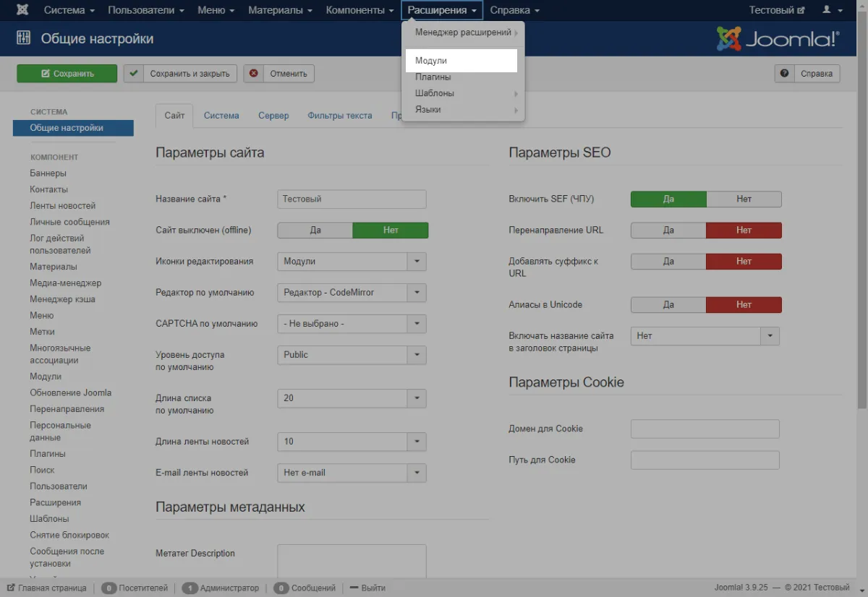Open the Пользователи top menu
Image resolution: width=868 pixels, height=597 pixels.
(x=146, y=11)
